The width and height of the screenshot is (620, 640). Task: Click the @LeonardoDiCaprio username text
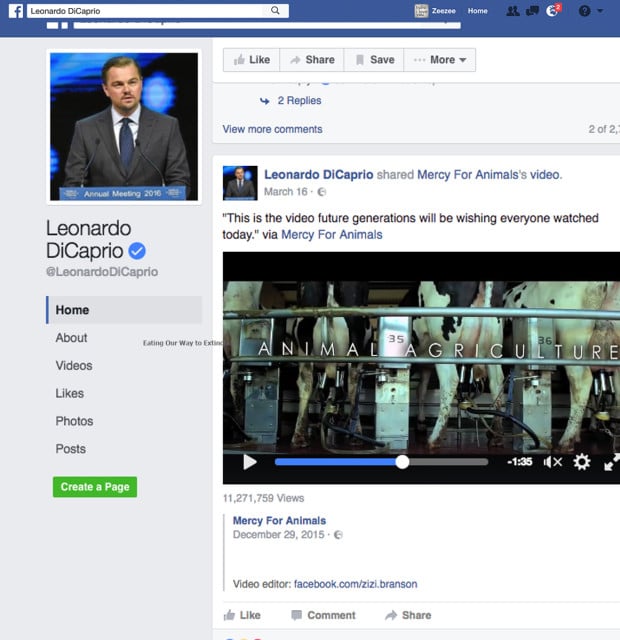point(102,272)
